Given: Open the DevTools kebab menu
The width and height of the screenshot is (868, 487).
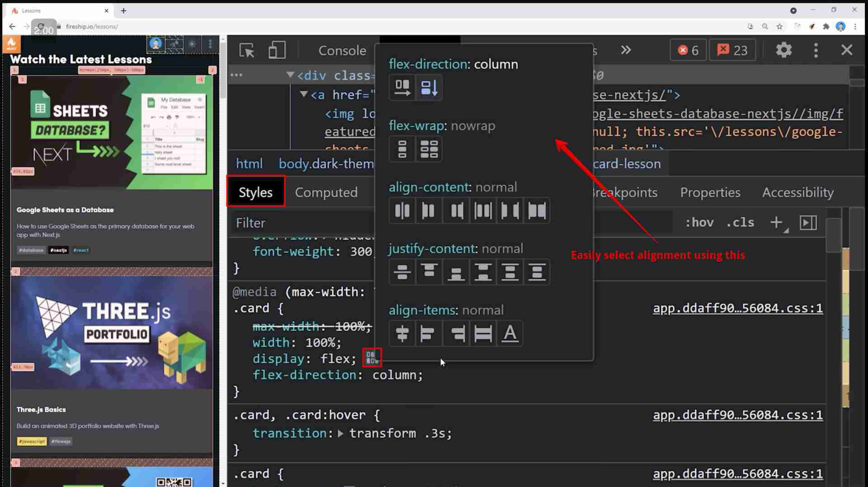Looking at the screenshot, I should pos(816,50).
